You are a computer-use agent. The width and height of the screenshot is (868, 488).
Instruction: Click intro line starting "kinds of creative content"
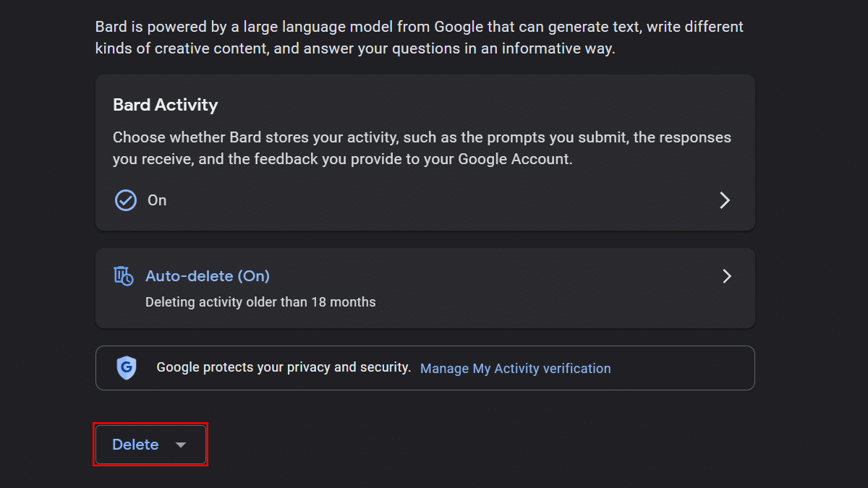354,49
